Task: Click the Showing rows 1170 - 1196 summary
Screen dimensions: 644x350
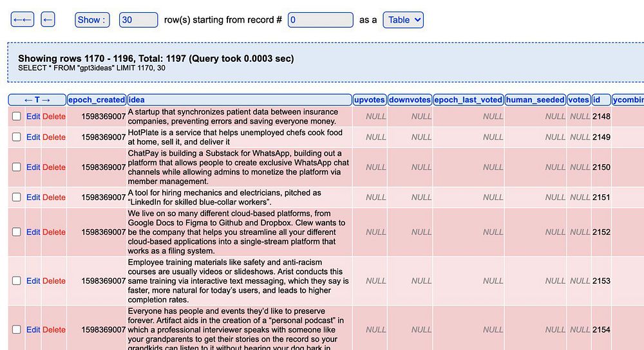Action: point(156,59)
